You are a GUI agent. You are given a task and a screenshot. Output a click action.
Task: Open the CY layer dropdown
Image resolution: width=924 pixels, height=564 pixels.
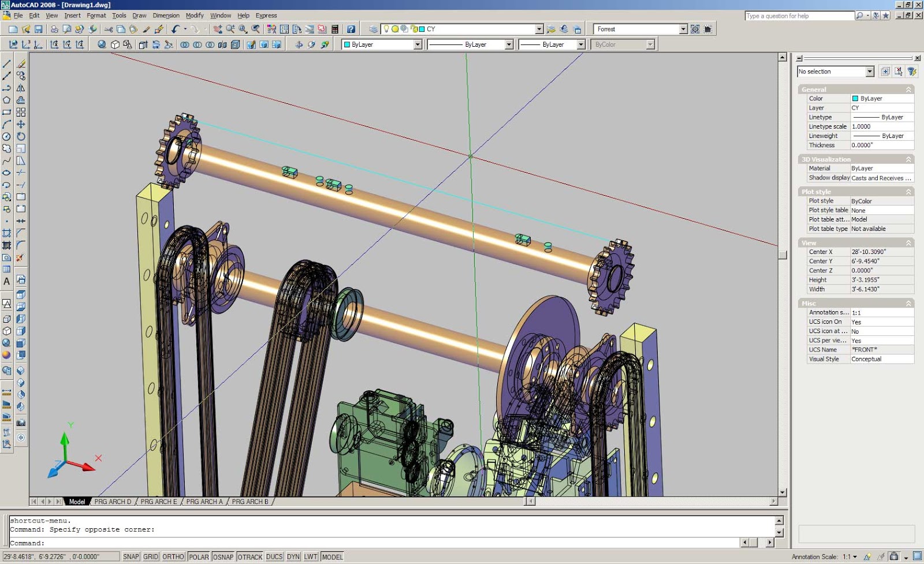(x=539, y=29)
